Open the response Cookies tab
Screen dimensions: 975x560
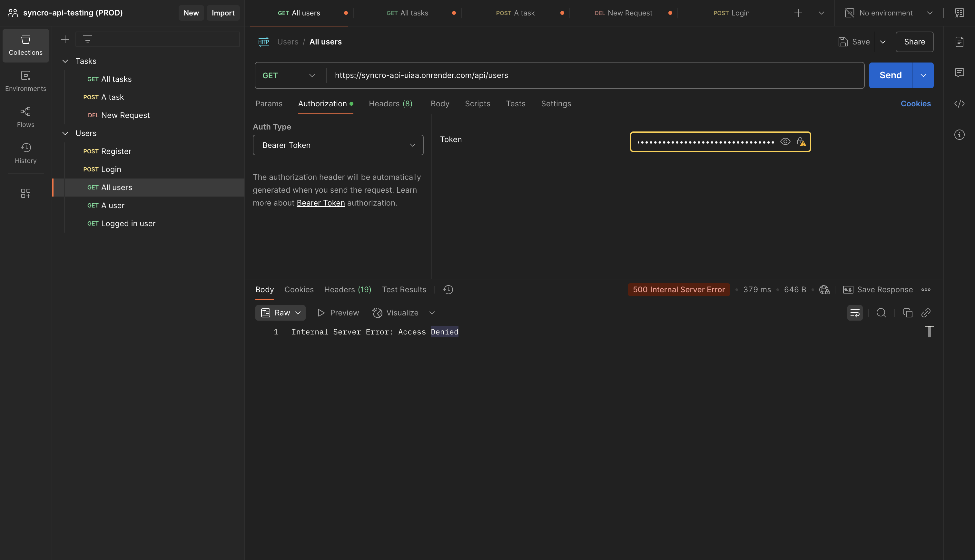[299, 290]
